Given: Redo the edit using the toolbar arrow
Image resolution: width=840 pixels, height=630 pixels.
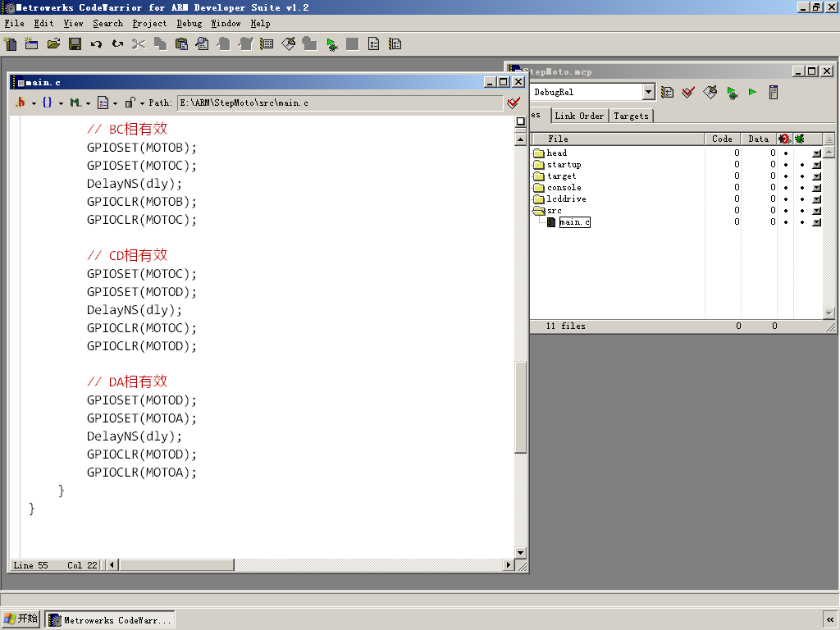Looking at the screenshot, I should click(x=117, y=44).
